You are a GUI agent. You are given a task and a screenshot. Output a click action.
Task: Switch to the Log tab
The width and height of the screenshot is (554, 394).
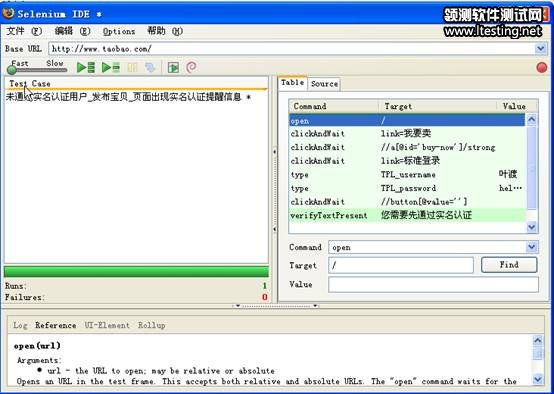[x=20, y=325]
